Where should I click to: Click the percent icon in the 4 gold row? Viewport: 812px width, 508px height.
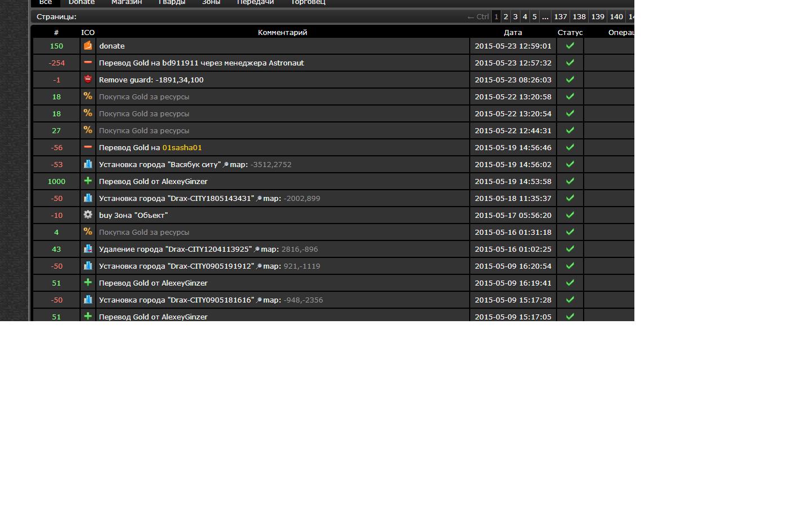coord(87,231)
